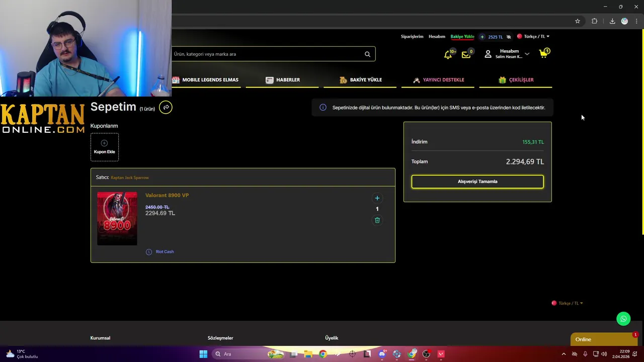The width and height of the screenshot is (644, 362).
Task: Open browser downloads icon
Action: 612,21
